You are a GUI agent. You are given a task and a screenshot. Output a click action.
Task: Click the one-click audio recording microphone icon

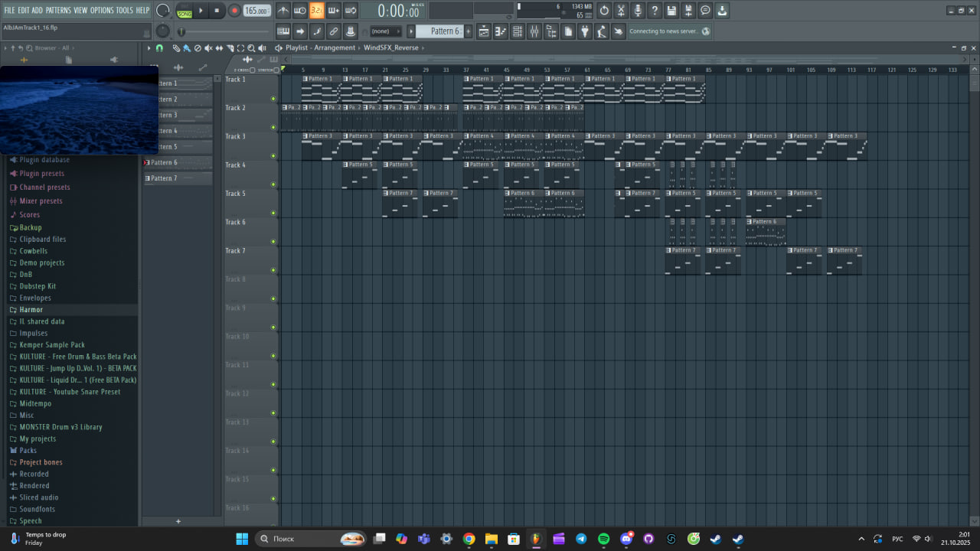[x=638, y=11]
